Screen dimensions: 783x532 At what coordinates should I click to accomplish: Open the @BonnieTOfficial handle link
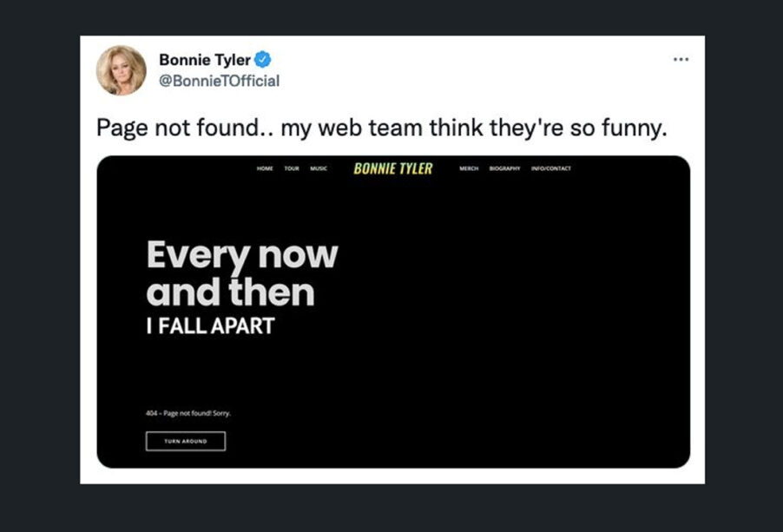tap(220, 81)
